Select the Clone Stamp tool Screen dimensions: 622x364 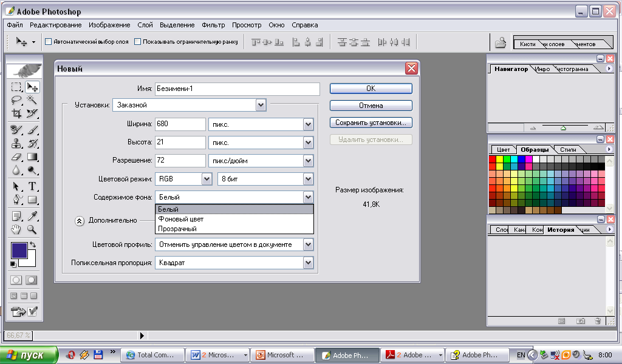(16, 143)
